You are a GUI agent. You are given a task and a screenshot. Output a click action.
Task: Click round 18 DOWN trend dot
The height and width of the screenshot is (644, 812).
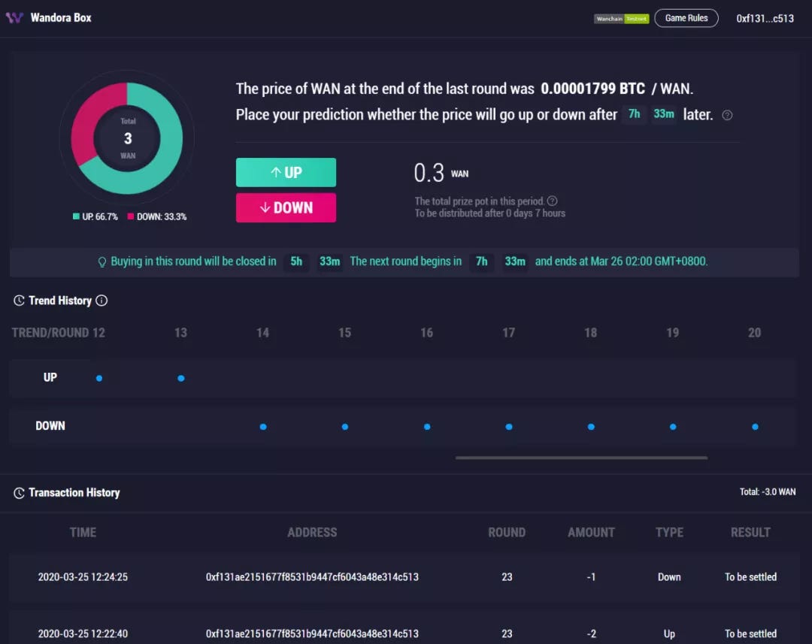[x=591, y=427]
